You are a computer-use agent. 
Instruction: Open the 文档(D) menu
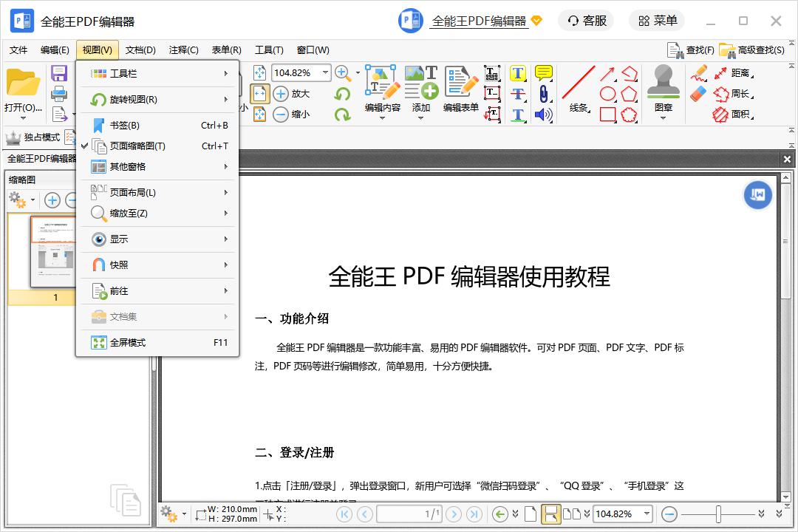(x=140, y=50)
